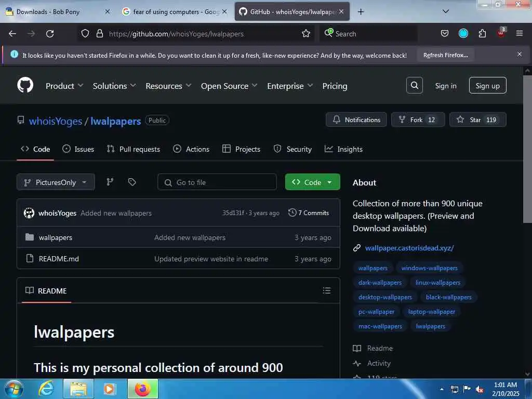Screen dimensions: 532x399
Task: Switch to the Issues tab
Action: [78, 149]
